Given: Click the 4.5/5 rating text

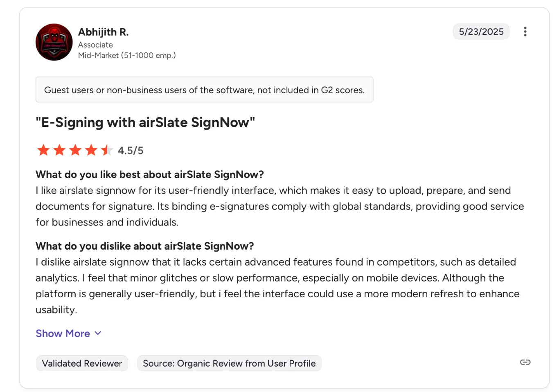Looking at the screenshot, I should (x=131, y=150).
